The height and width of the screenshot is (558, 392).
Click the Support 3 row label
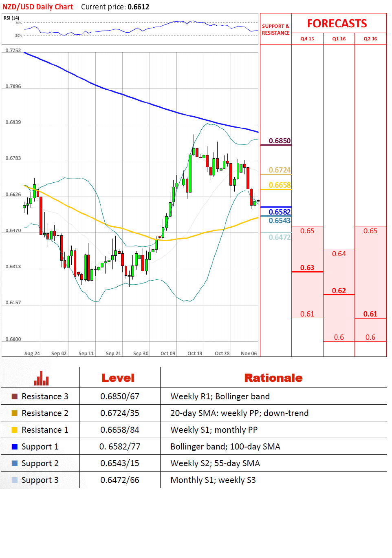(40, 480)
